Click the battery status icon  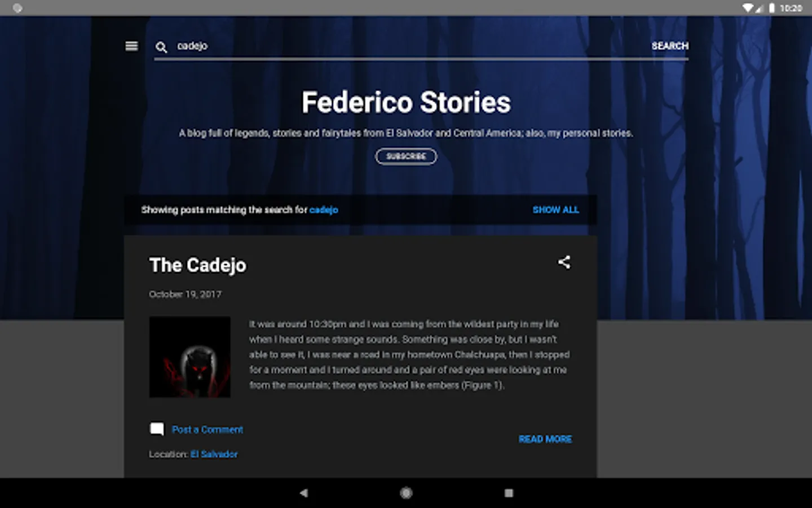[x=772, y=8]
